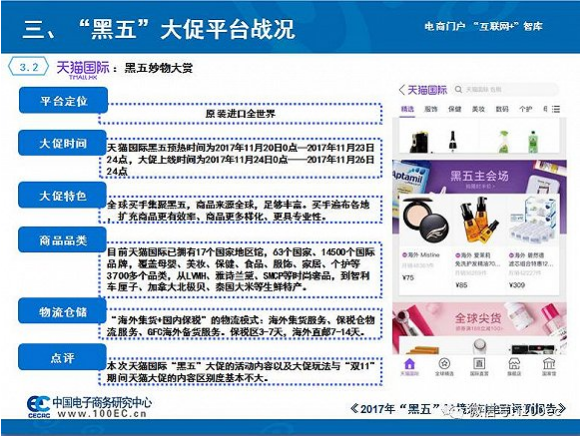Select the 个护 tab
This screenshot has width=582, height=437.
(526, 109)
